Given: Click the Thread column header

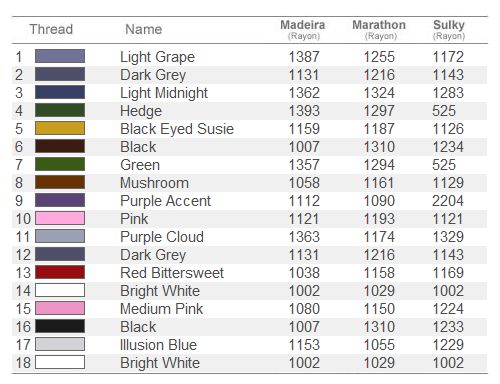Looking at the screenshot, I should pyautogui.click(x=51, y=29).
